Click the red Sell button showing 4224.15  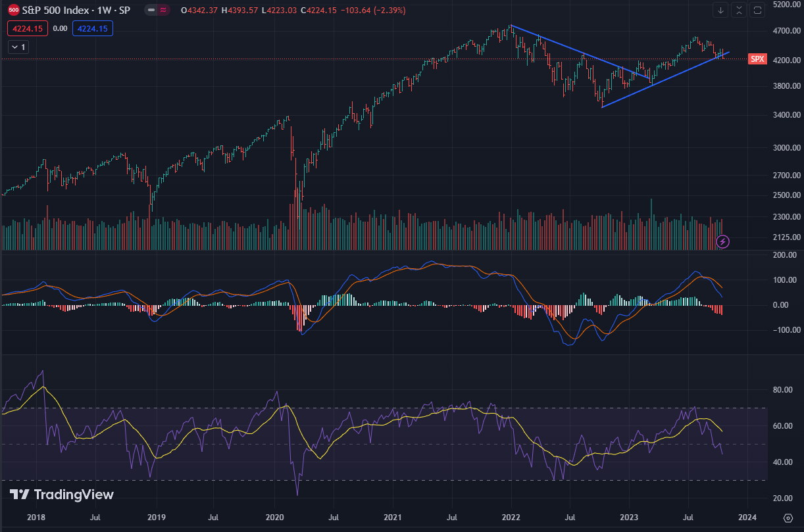pos(27,28)
